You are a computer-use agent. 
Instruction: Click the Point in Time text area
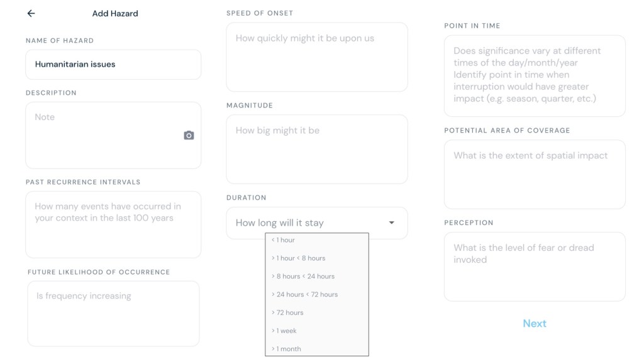[535, 76]
